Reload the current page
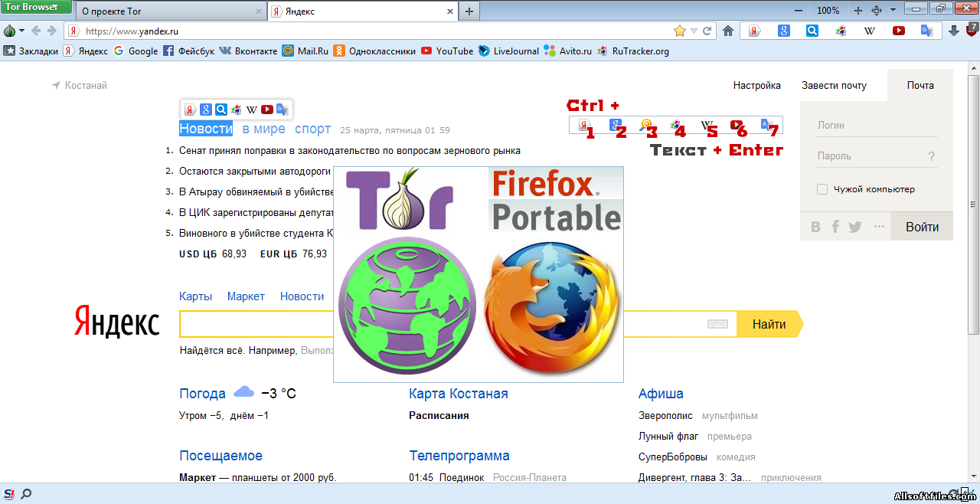Viewport: 980px width, 504px height. click(707, 31)
